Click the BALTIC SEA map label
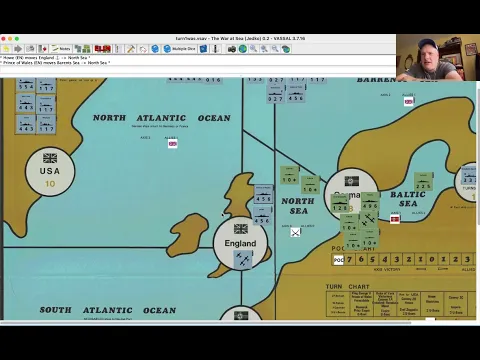Screen dimensions: 480x360 coord(408,199)
